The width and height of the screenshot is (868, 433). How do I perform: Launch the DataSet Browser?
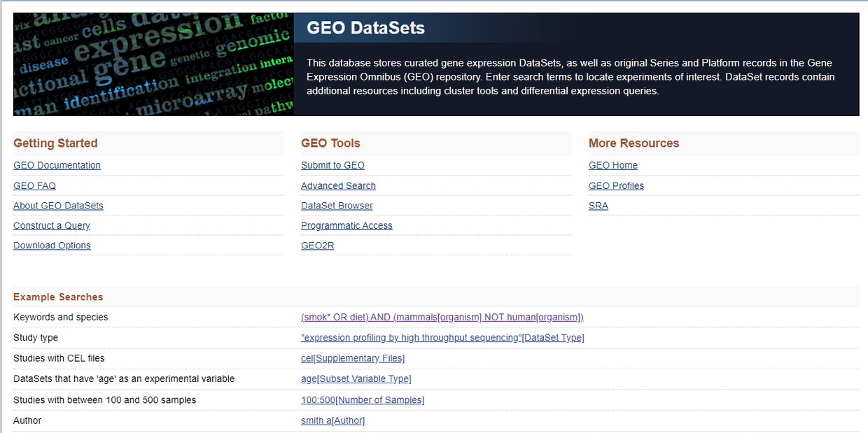[337, 205]
